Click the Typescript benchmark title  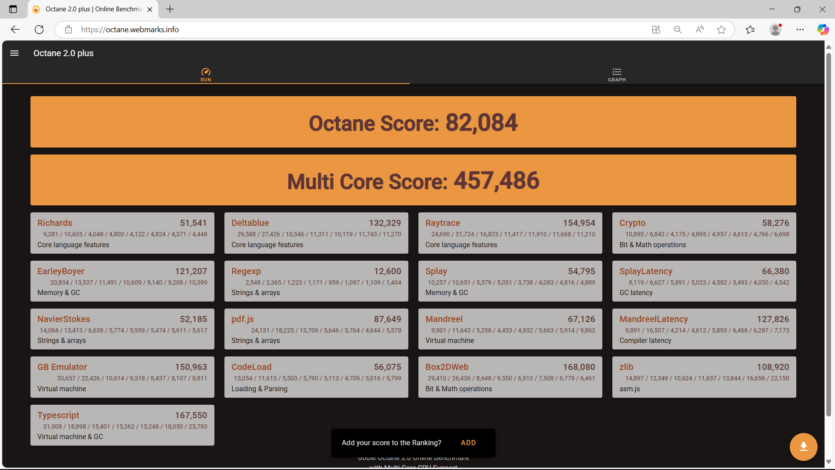(58, 415)
